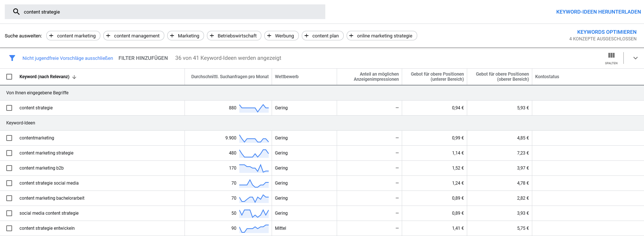
Task: Select the contentmarketing keyword text
Action: point(37,138)
